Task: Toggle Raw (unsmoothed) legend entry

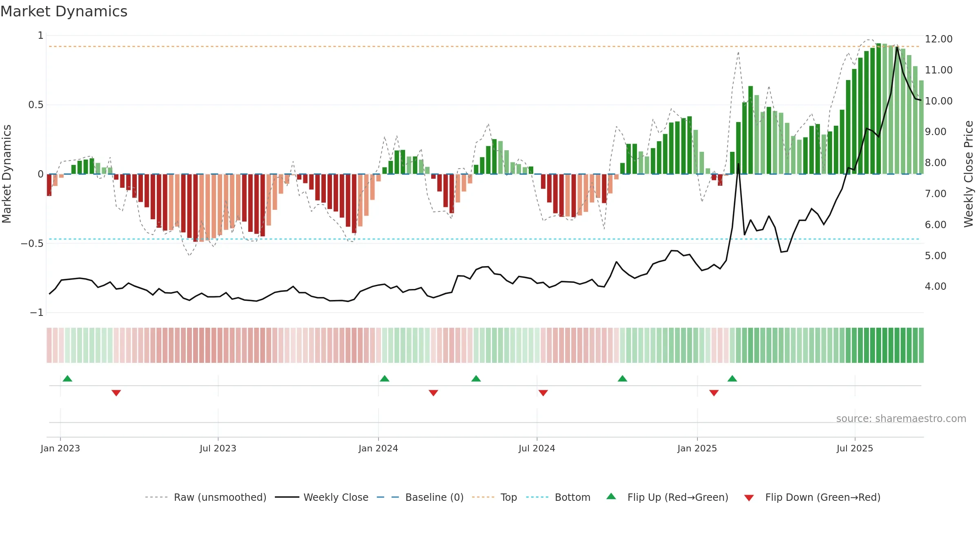Action: pyautogui.click(x=206, y=497)
